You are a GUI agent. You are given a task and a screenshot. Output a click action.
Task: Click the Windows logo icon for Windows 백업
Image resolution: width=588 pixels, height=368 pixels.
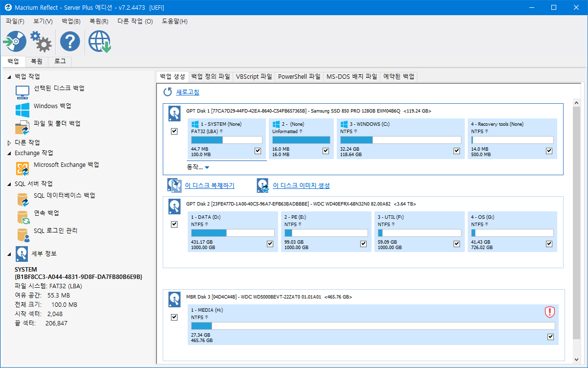[22, 110]
